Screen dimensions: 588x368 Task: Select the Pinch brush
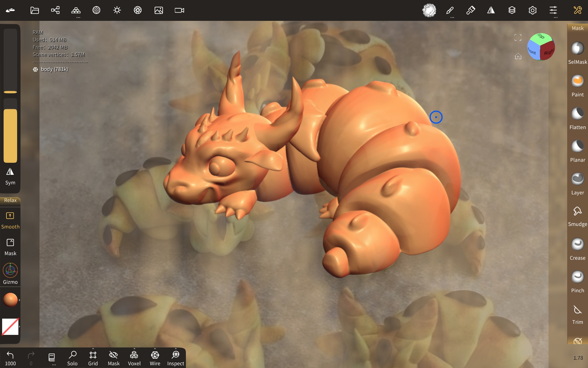tap(577, 276)
